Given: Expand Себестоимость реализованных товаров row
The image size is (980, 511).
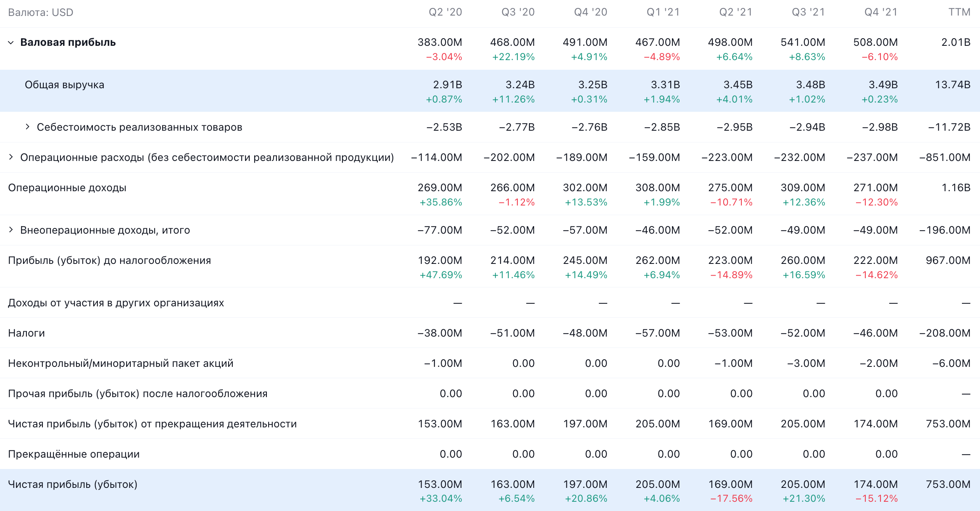Looking at the screenshot, I should [27, 127].
